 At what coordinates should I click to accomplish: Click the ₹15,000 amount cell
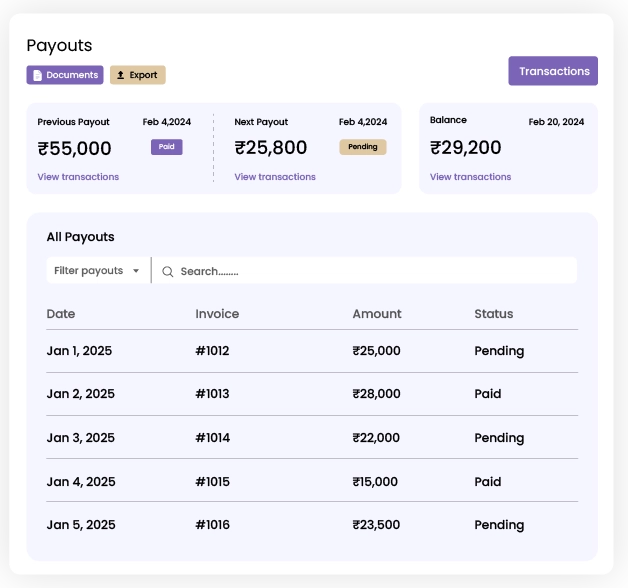point(375,481)
